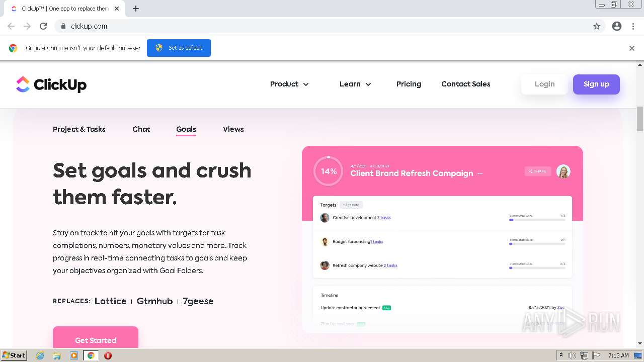Click the scrollbar down arrow
The height and width of the screenshot is (362, 644).
coord(640,343)
